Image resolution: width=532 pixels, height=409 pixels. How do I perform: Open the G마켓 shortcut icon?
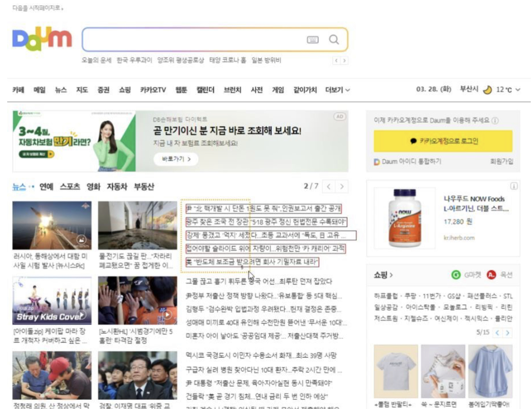click(x=456, y=275)
